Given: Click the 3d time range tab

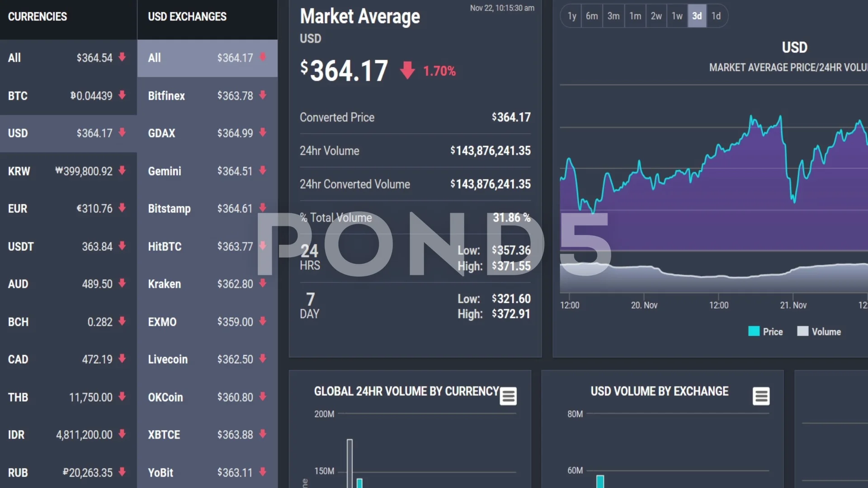Looking at the screenshot, I should coord(696,16).
